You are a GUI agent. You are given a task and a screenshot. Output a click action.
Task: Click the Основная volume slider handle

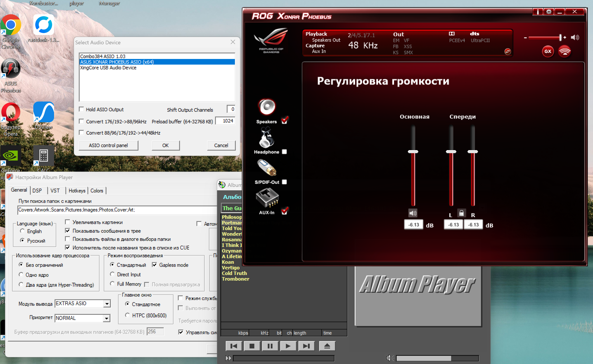pos(413,152)
